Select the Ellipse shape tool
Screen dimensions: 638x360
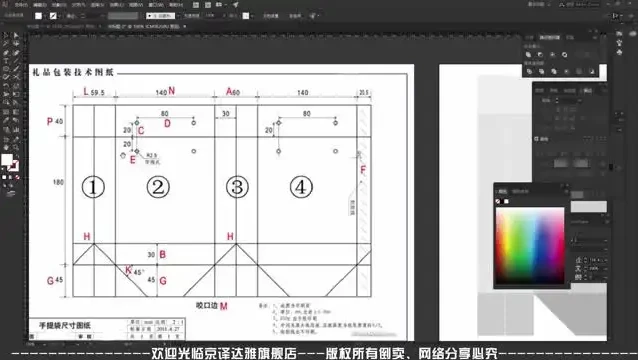[x=6, y=68]
